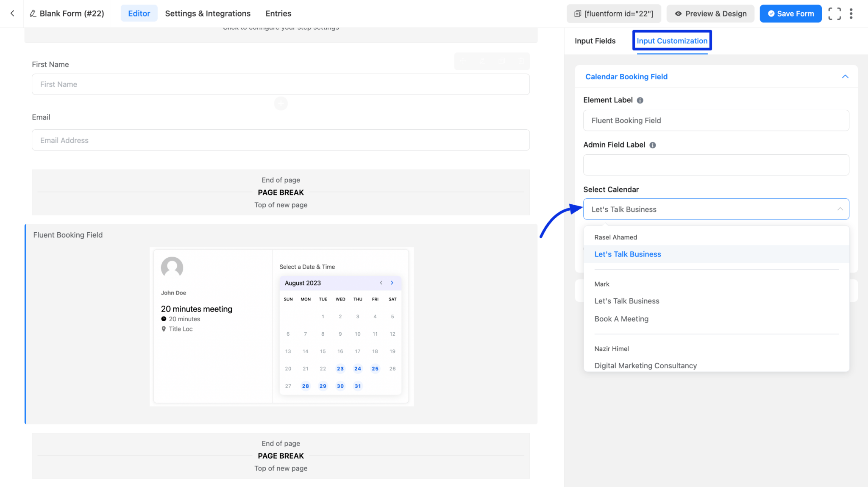Screen dimensions: 868x487
Task: Select the pencil edit icon above the form field
Action: pyautogui.click(x=482, y=61)
